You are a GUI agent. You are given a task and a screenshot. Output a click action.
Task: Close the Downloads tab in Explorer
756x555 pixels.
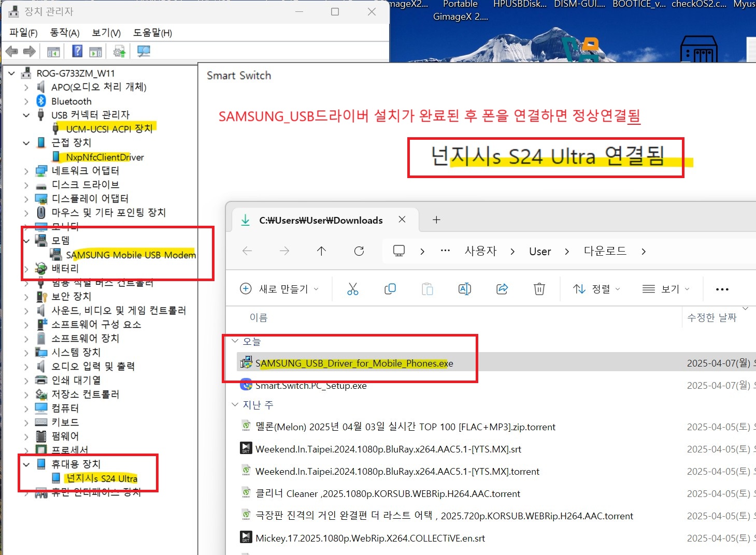tap(402, 220)
